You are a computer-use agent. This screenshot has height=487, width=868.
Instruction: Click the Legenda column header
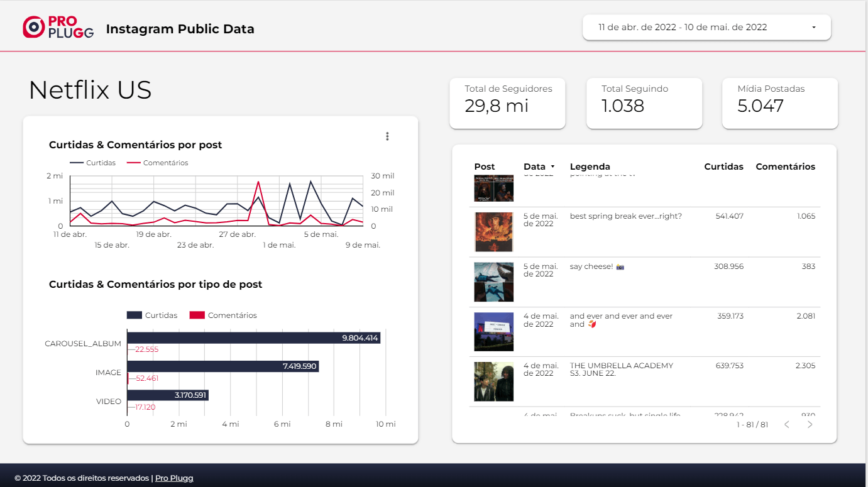590,167
